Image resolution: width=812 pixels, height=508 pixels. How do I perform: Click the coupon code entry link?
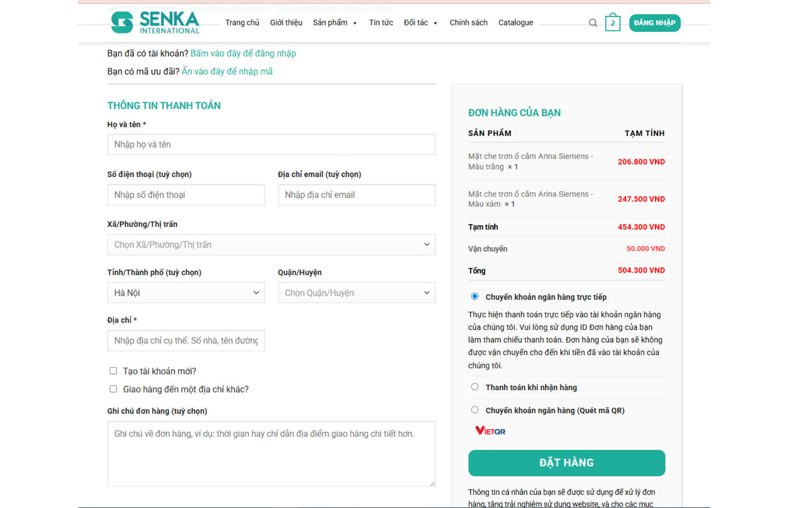[227, 72]
